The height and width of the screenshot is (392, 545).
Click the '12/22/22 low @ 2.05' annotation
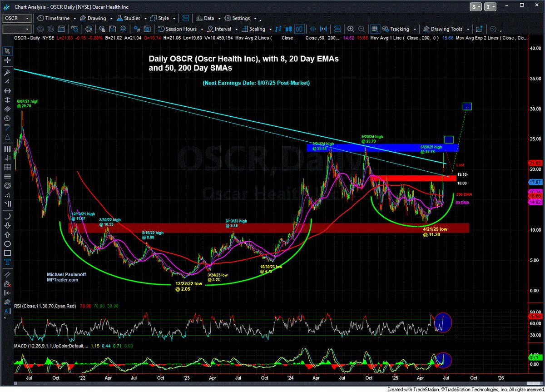[x=189, y=286]
